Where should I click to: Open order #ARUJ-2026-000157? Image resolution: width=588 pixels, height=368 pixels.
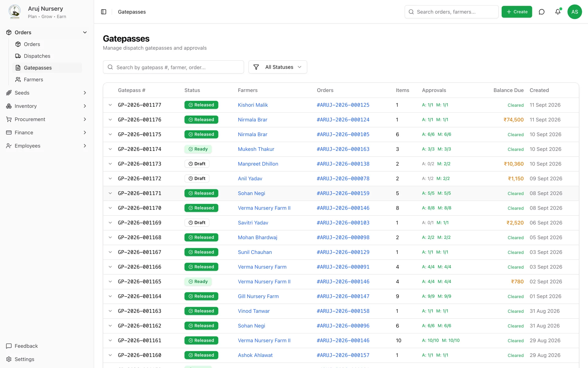[x=343, y=355]
